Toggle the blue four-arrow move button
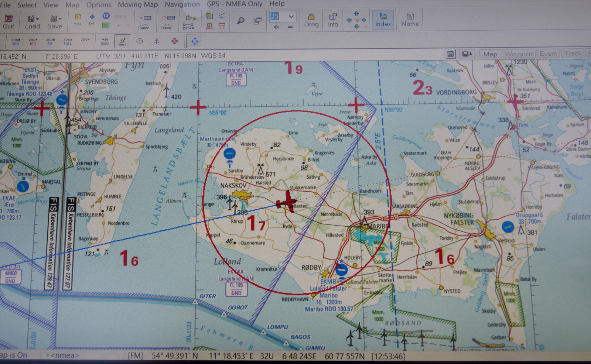 click(x=195, y=41)
